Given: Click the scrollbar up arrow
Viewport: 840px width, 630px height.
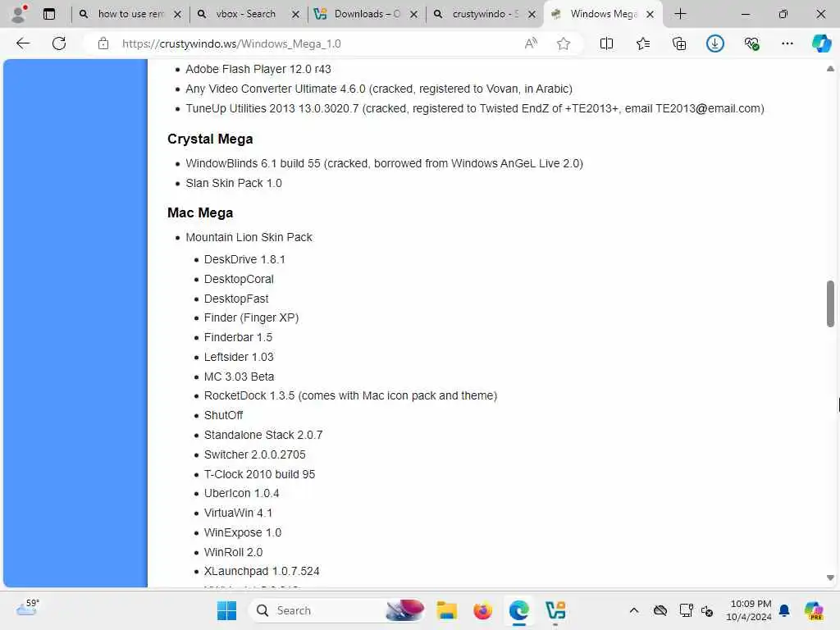Looking at the screenshot, I should (830, 69).
